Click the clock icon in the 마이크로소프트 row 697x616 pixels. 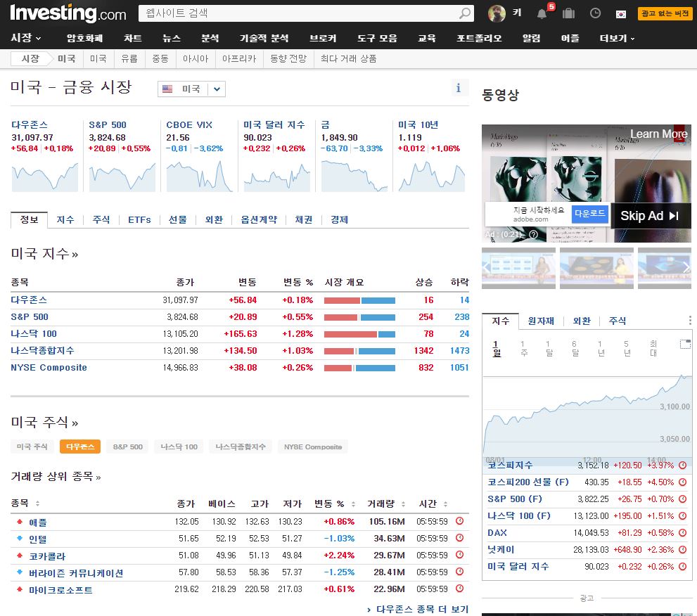[460, 589]
